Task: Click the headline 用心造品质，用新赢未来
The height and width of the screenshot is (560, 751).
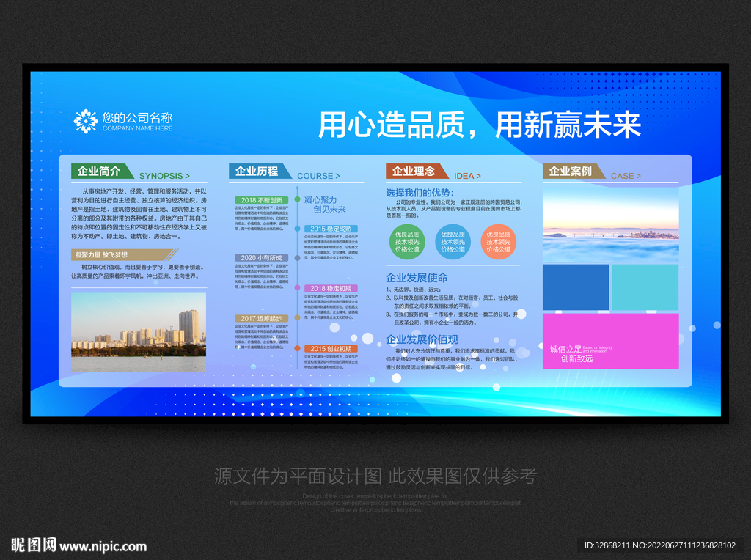Action: coord(480,125)
